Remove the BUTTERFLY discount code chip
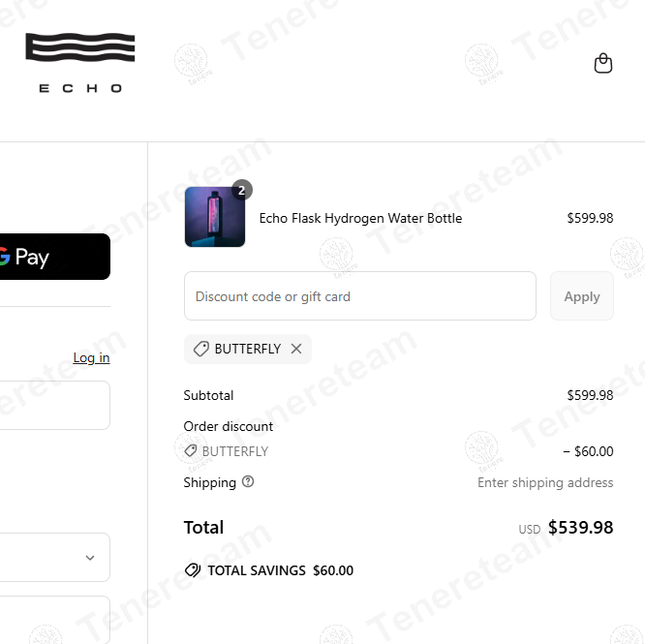Screen dimensions: 645x644 [x=296, y=349]
